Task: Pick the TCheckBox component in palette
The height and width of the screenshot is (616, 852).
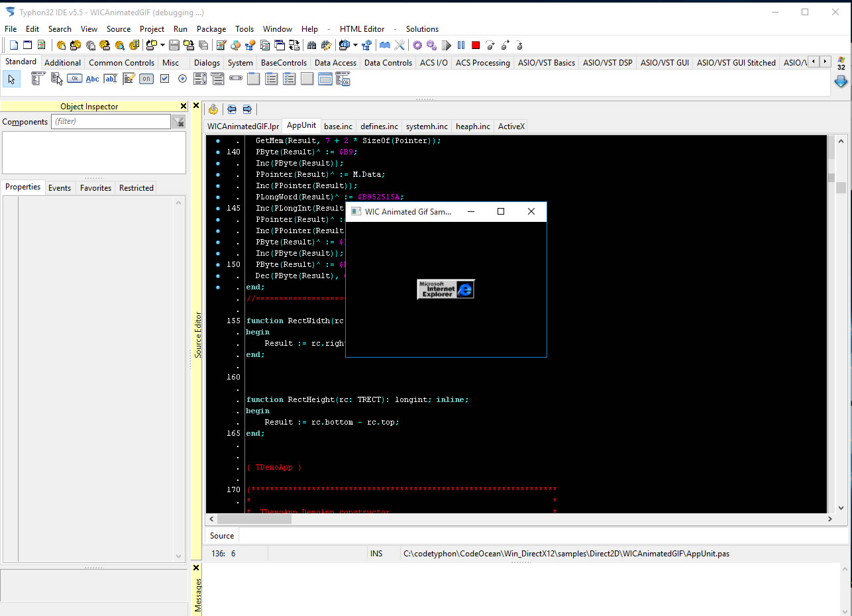Action: 164,79
